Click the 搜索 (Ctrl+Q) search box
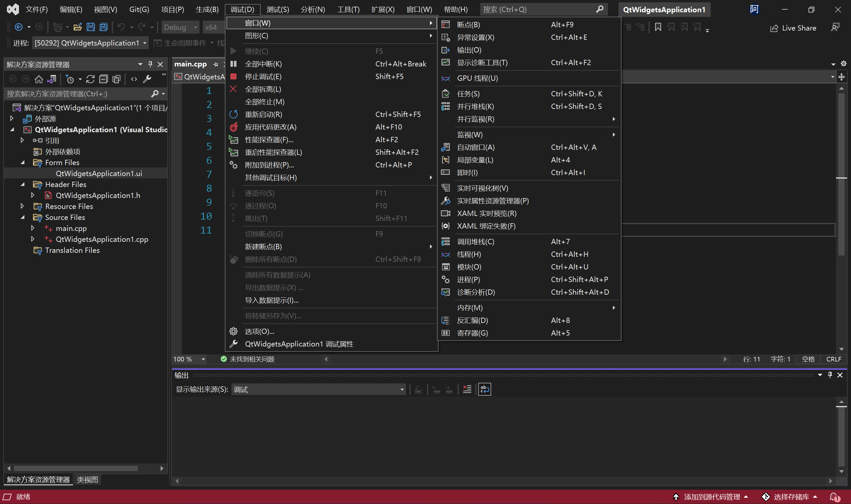Viewport: 851px width, 504px height. click(544, 9)
